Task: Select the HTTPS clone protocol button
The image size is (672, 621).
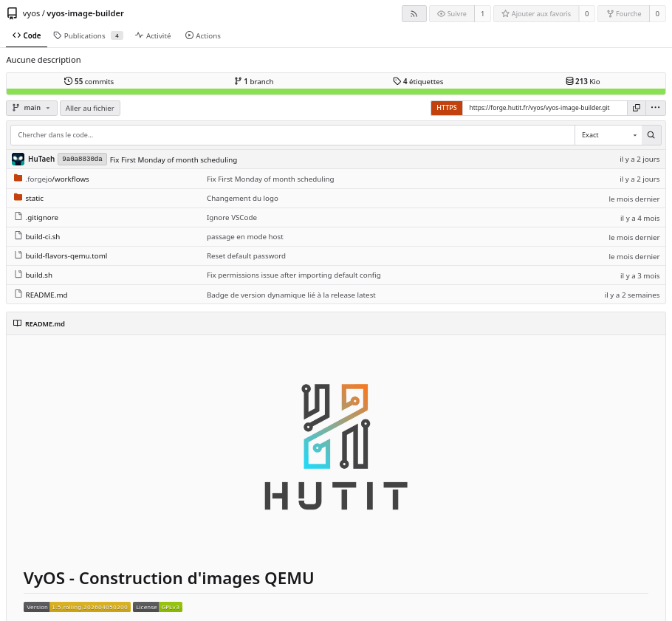Action: (447, 108)
